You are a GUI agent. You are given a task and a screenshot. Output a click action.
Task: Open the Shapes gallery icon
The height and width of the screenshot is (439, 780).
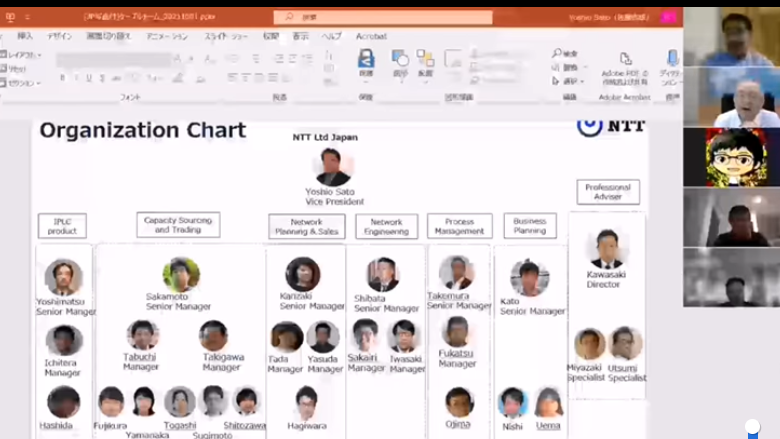400,60
